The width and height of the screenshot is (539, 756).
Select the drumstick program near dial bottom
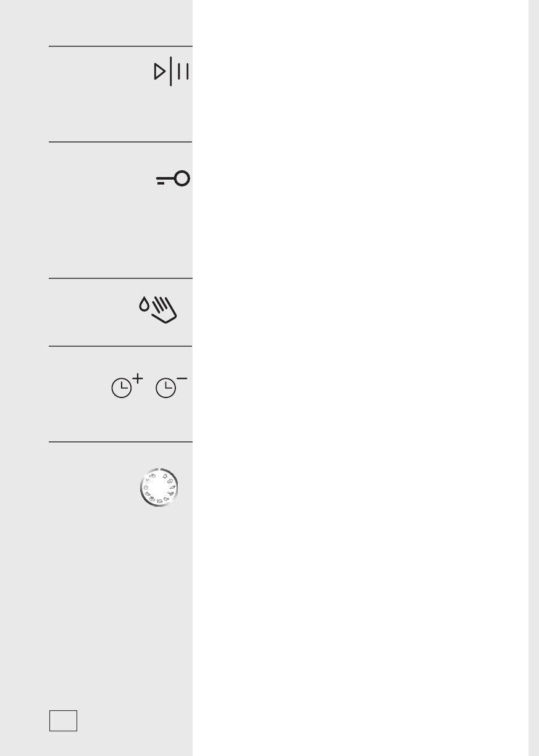(166, 499)
